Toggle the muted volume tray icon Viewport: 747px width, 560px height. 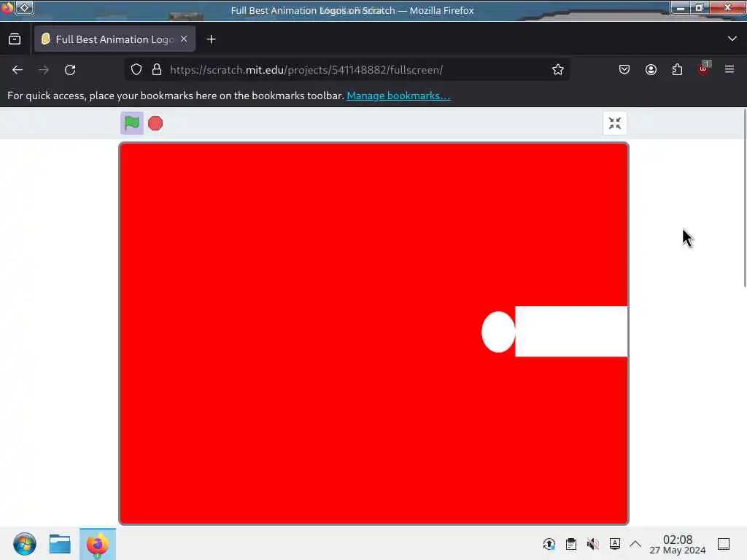tap(592, 544)
